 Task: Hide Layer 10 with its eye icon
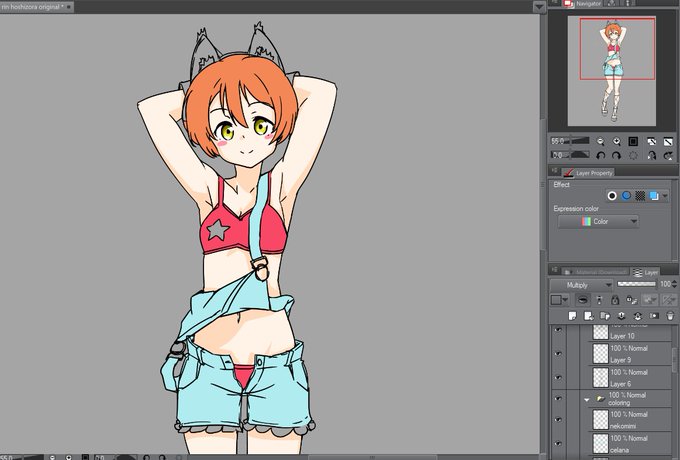(x=558, y=330)
